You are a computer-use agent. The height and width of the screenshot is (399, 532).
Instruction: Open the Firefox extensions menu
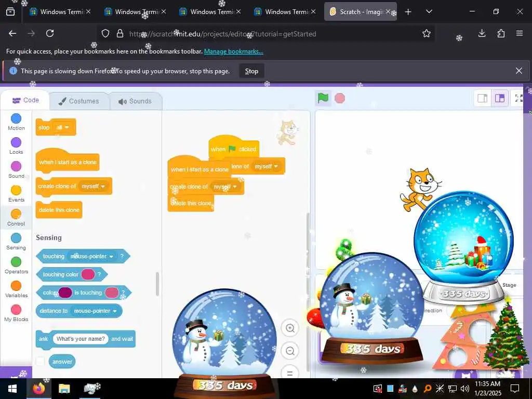pyautogui.click(x=501, y=33)
